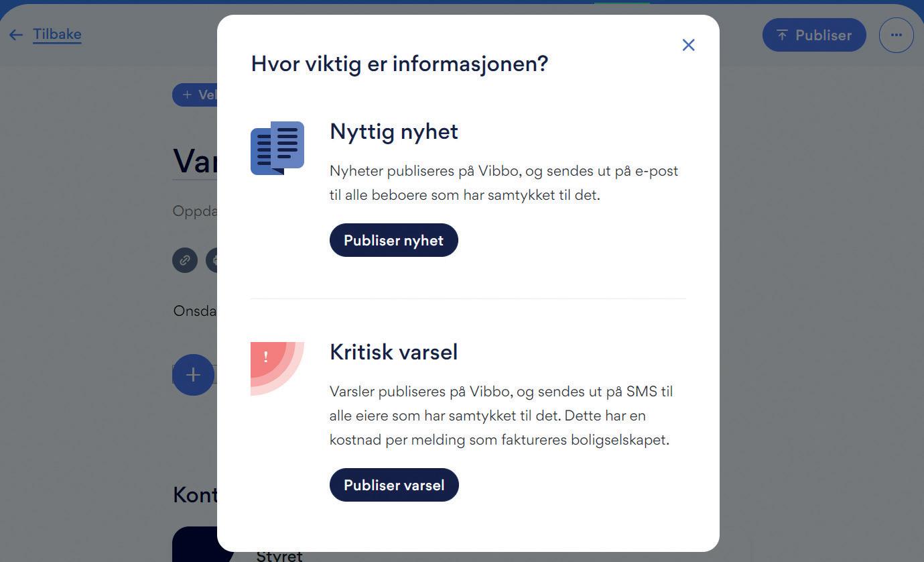Viewport: 924px width, 562px height.
Task: Open the three-dot more options menu
Action: click(x=897, y=35)
